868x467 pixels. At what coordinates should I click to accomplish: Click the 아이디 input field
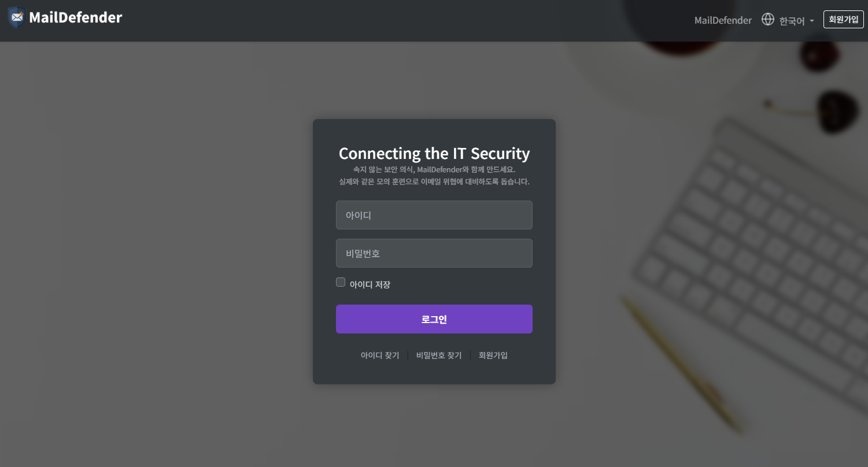pos(434,214)
